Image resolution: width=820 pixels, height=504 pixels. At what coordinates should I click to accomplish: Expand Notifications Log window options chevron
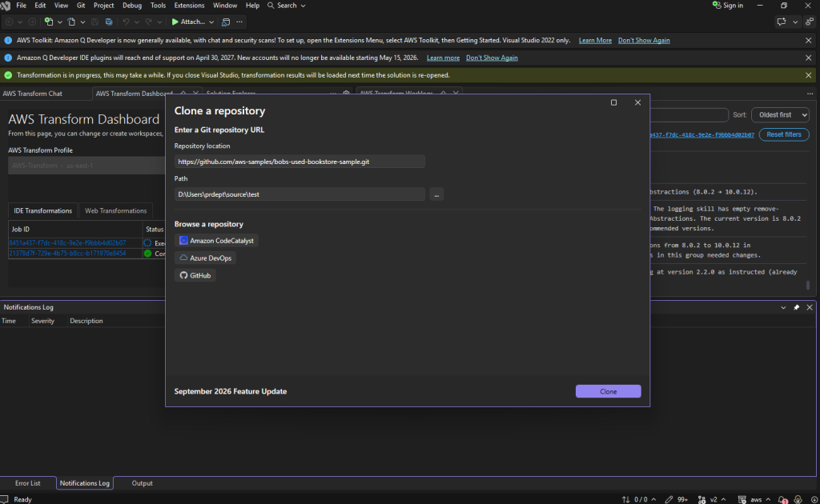(x=783, y=308)
